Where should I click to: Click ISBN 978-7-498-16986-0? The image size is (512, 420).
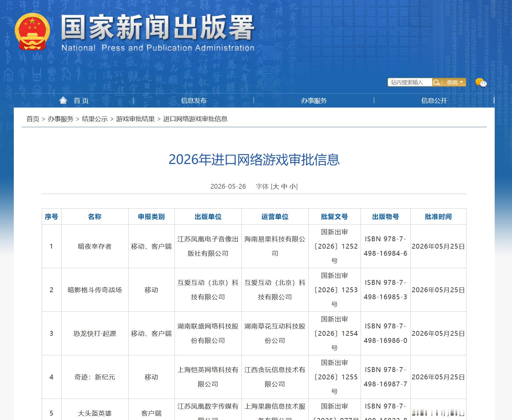(385, 334)
